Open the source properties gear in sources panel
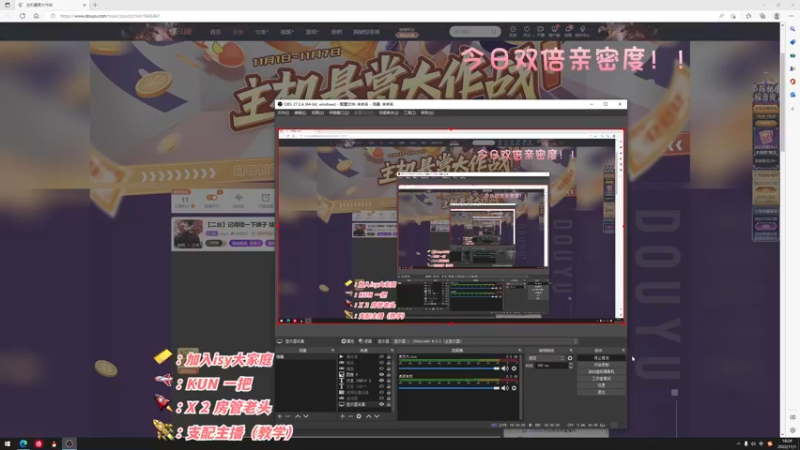Image resolution: width=800 pixels, height=450 pixels. coord(359,416)
